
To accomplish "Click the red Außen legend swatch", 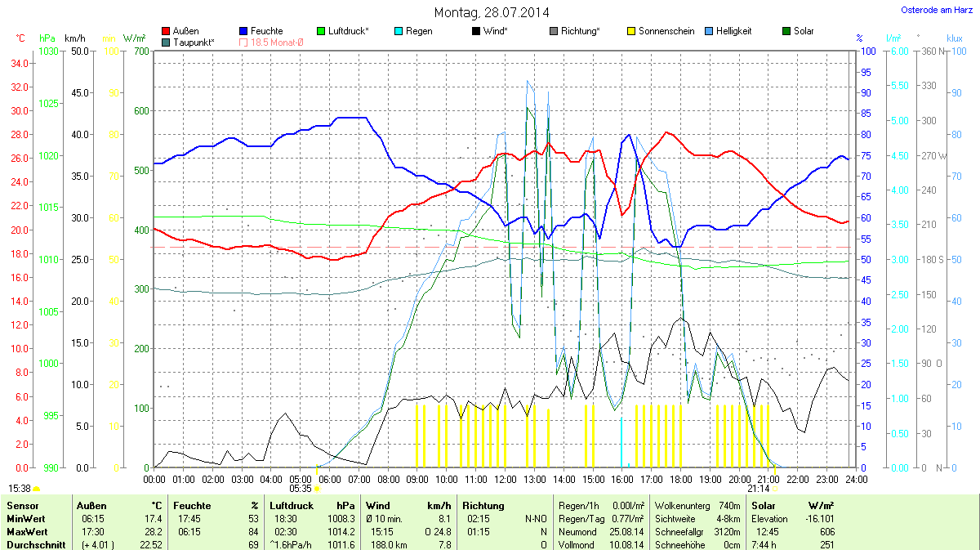I will (167, 31).
